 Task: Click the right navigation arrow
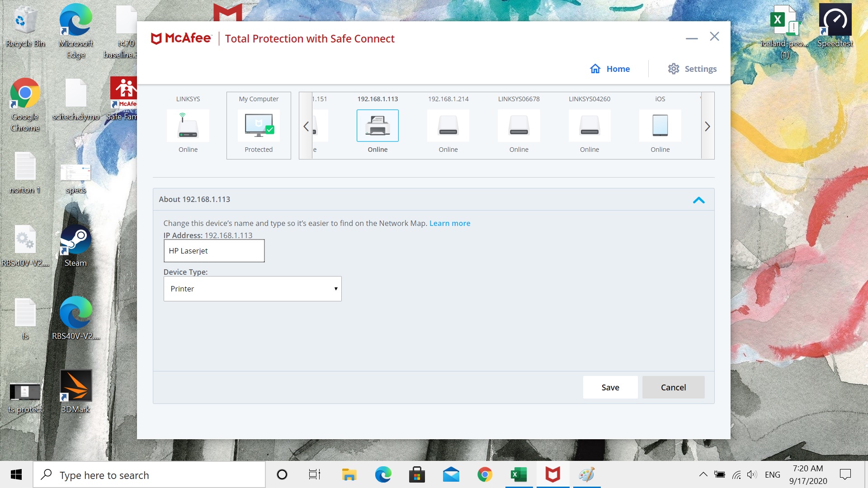708,127
